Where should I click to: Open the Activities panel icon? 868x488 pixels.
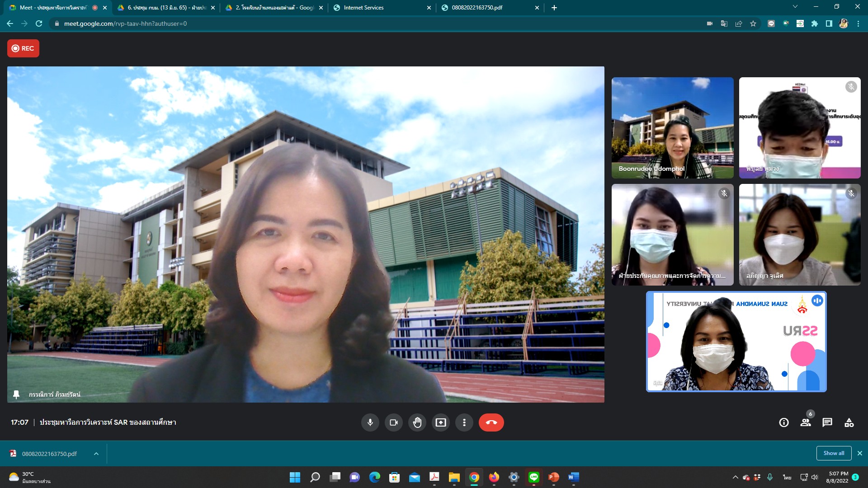click(x=849, y=422)
